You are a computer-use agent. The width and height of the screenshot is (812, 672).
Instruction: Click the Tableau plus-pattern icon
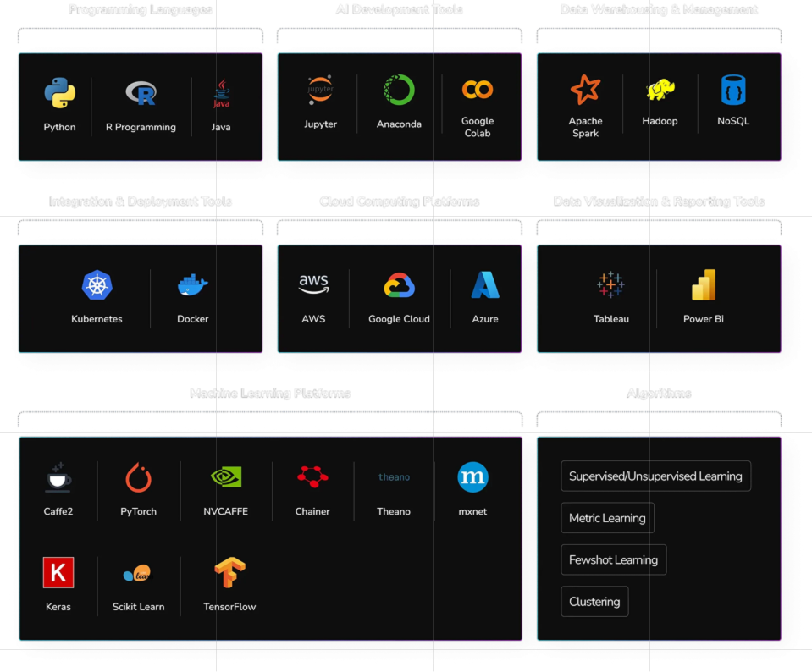pos(610,284)
